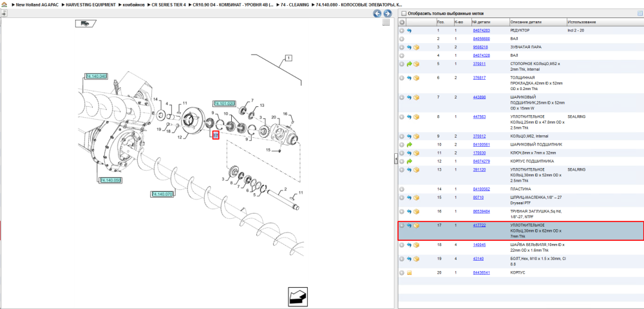
Task: Open breadcrumb 'комбайнов'
Action: [133, 5]
